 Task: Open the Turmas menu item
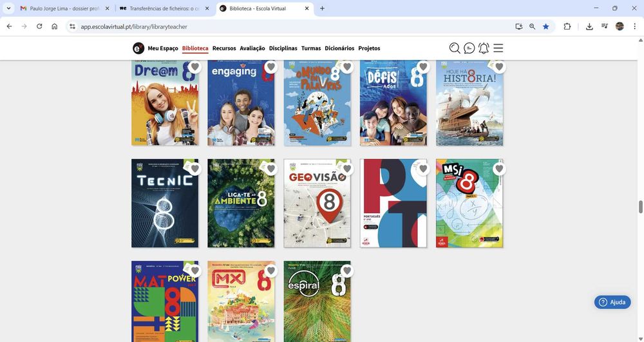point(311,48)
